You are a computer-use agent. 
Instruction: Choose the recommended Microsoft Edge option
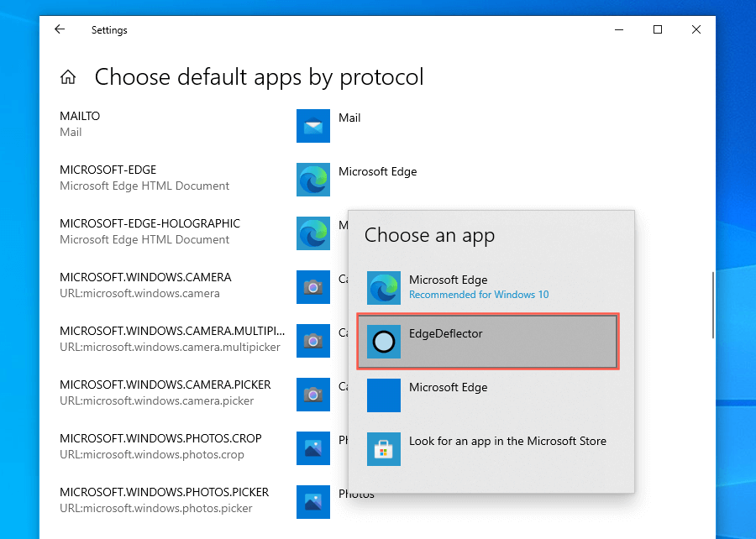click(x=487, y=287)
